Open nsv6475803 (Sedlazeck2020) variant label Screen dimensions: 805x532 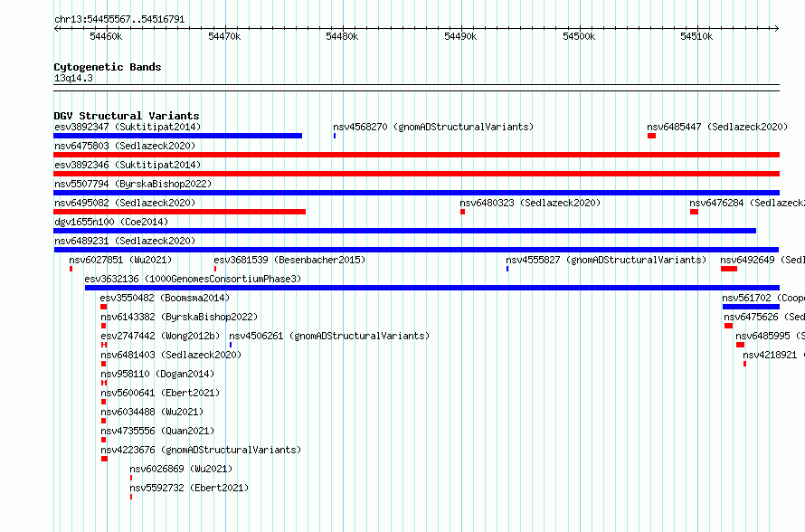[x=125, y=146]
